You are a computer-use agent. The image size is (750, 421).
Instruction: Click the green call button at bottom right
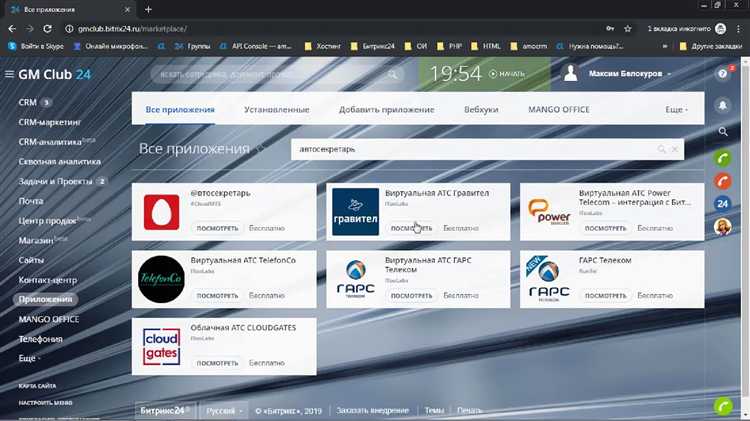tap(723, 406)
